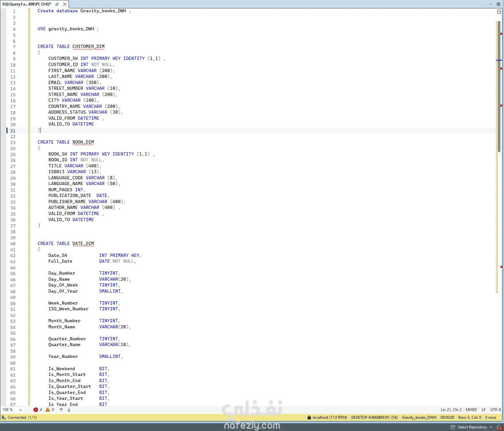Click the BOOK_SK column line
Image resolution: width=504 pixels, height=431 pixels.
pos(101,154)
